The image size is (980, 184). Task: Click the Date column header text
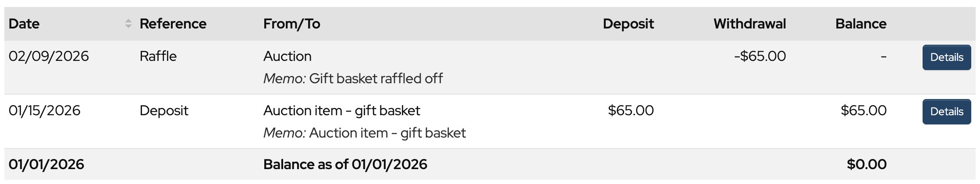(24, 24)
